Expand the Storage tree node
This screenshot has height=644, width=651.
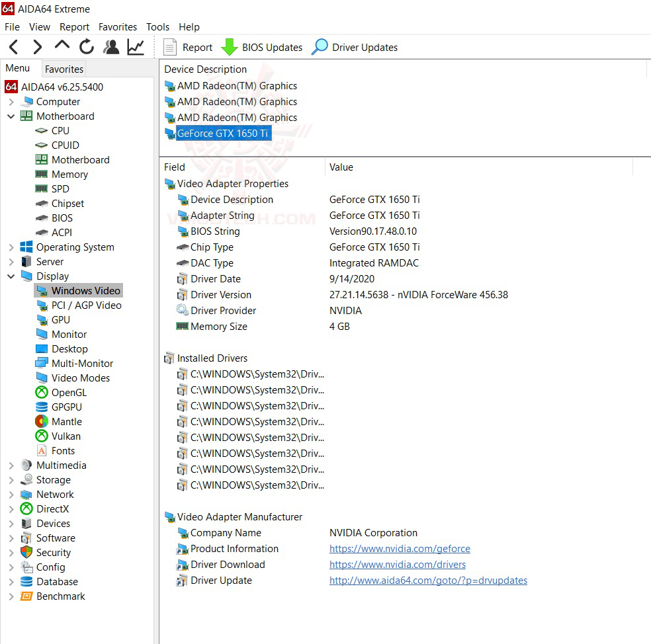tap(11, 480)
